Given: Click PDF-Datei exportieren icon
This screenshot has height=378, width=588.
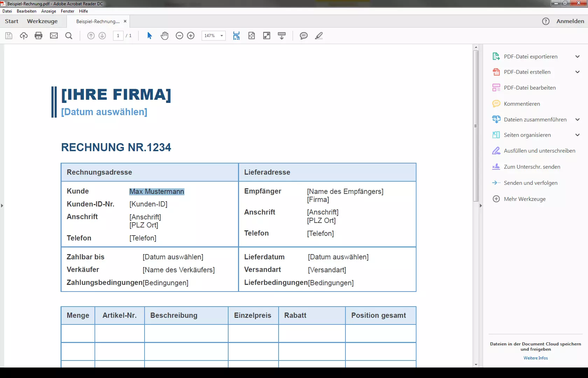Looking at the screenshot, I should (496, 56).
